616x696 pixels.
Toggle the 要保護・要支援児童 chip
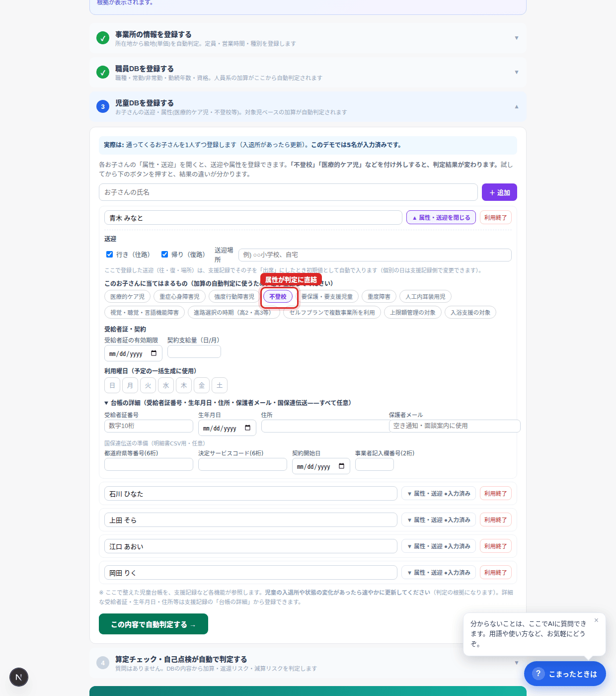[327, 297]
